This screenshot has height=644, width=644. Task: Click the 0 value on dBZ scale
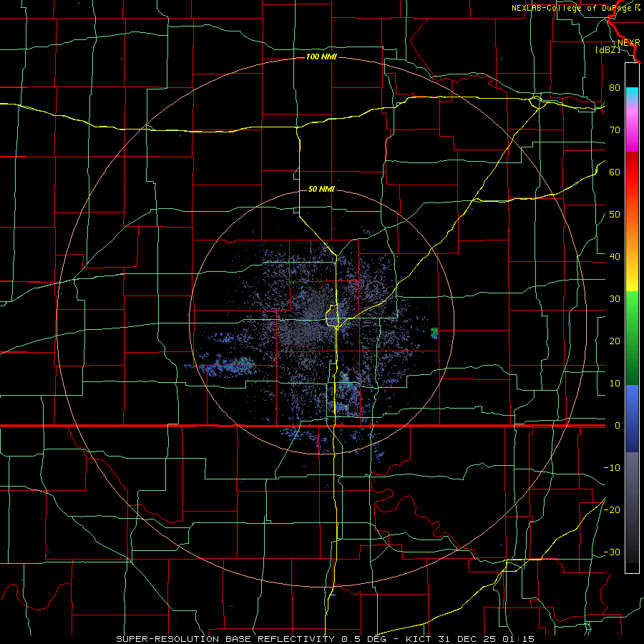pyautogui.click(x=617, y=426)
